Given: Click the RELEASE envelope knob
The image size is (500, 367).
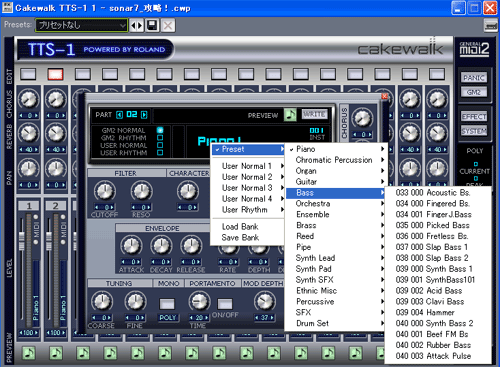Looking at the screenshot, I should [191, 246].
